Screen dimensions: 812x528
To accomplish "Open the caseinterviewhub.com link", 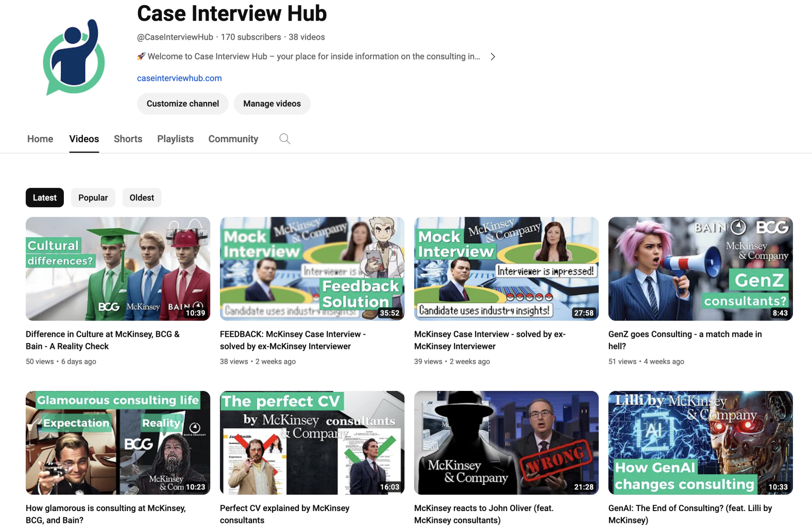I will (x=179, y=78).
